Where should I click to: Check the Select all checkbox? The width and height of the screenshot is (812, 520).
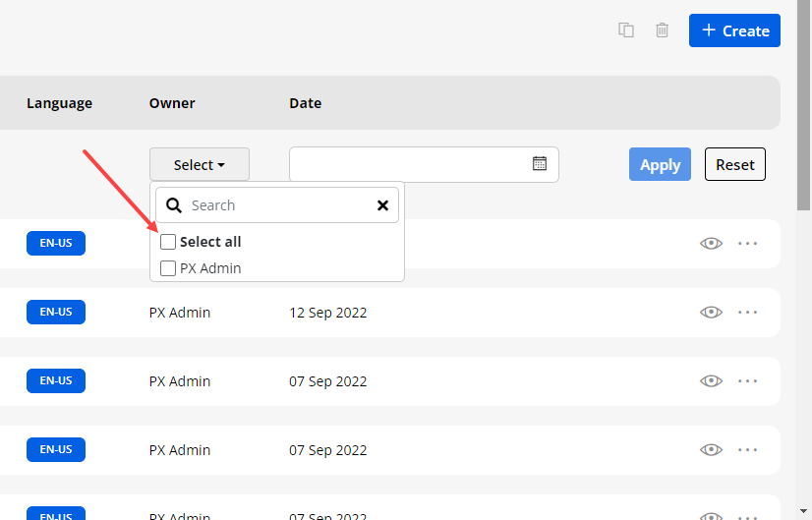click(168, 242)
